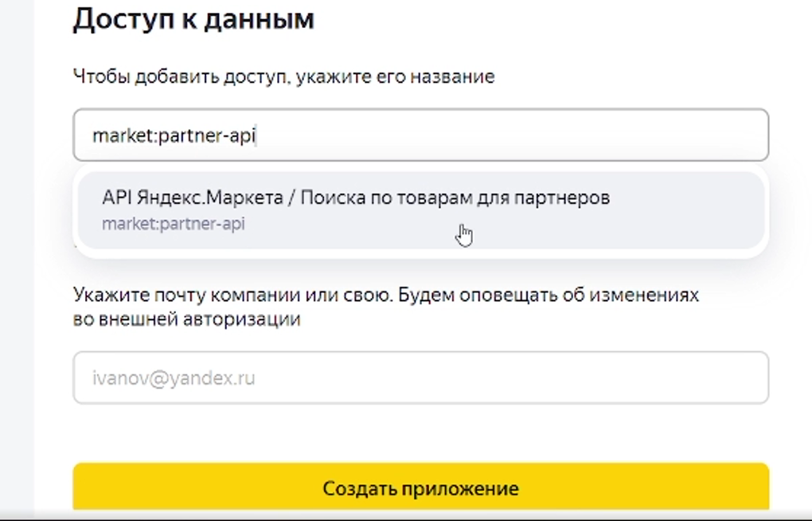Image resolution: width=812 pixels, height=521 pixels.
Task: Click the 'Укажите почту компании или свою' instruction text
Action: [386, 307]
